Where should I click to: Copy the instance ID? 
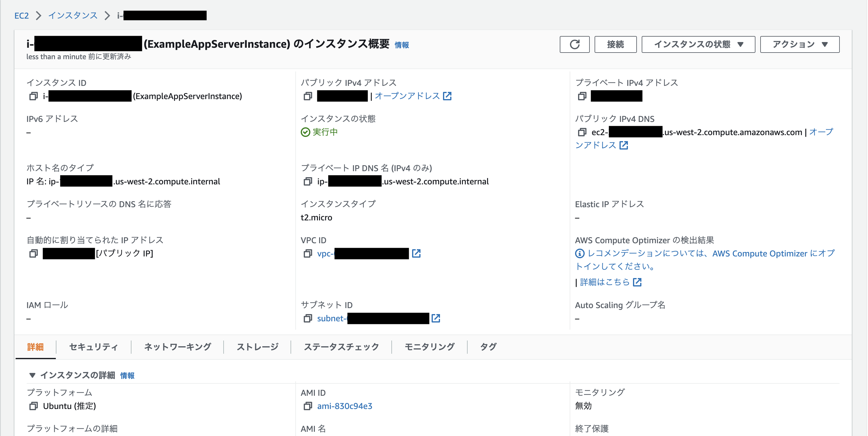pyautogui.click(x=33, y=96)
